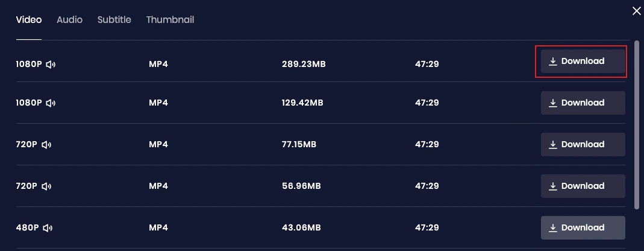Download the 129.42MB 1080P MP4 video
Image resolution: width=644 pixels, height=251 pixels.
click(x=583, y=103)
